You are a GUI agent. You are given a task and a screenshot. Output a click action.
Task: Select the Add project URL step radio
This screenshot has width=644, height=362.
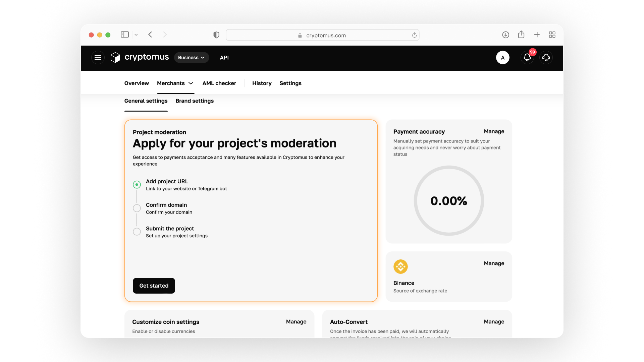pos(137,185)
